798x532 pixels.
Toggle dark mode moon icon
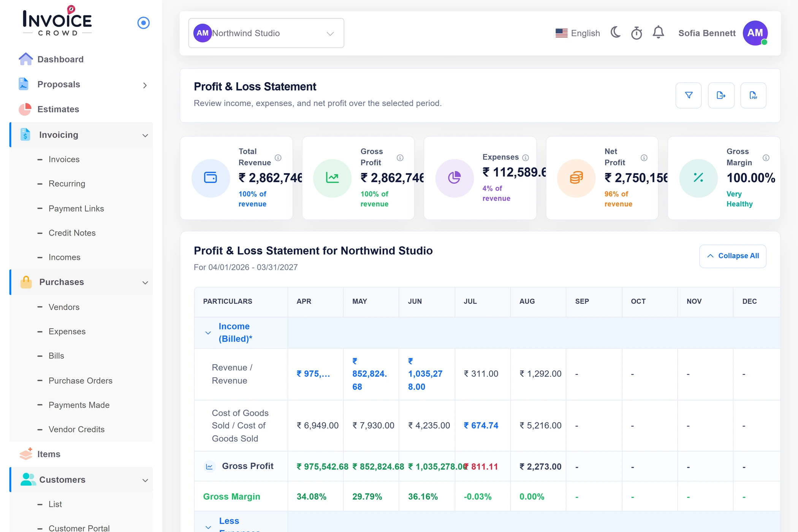(x=616, y=33)
